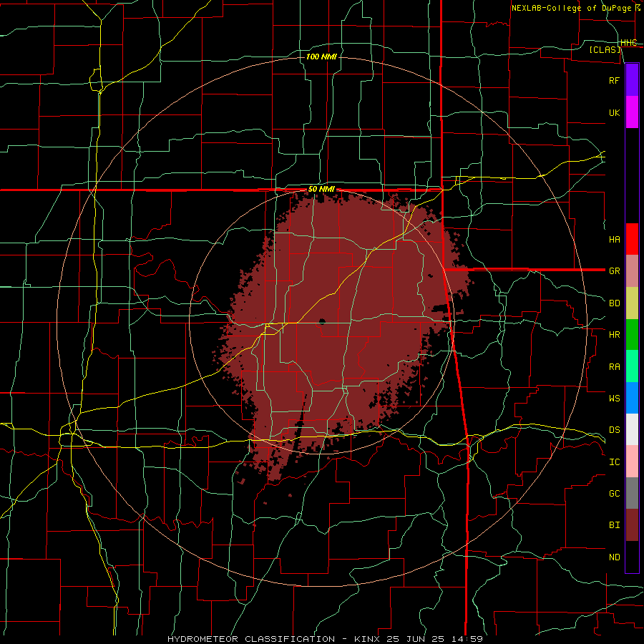
Task: Click the blue WS legend swatch
Action: pos(632,398)
